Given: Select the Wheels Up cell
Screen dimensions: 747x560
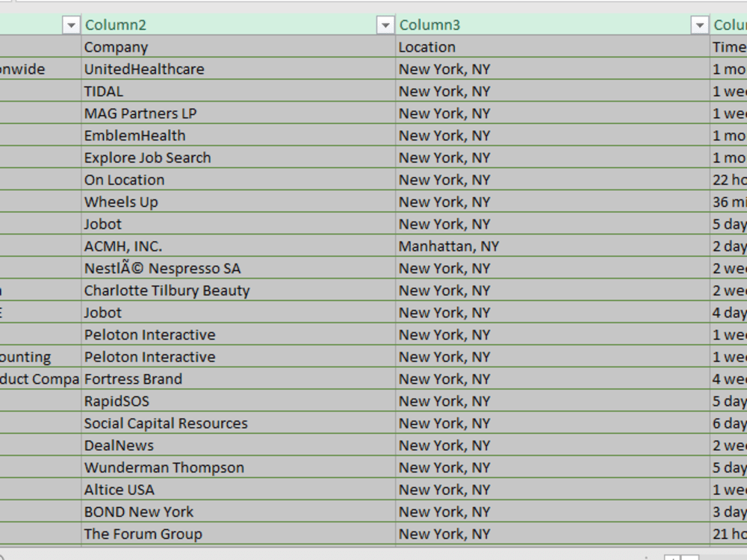Looking at the screenshot, I should point(238,202).
